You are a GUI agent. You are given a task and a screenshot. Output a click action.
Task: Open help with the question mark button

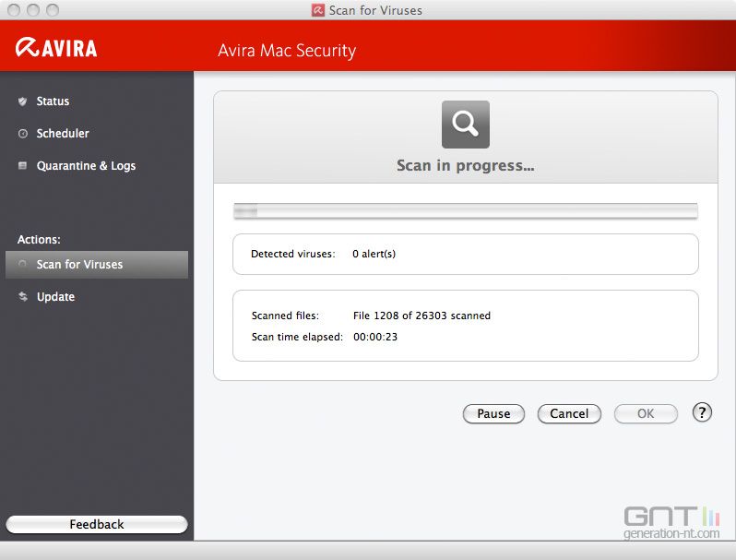coord(702,412)
